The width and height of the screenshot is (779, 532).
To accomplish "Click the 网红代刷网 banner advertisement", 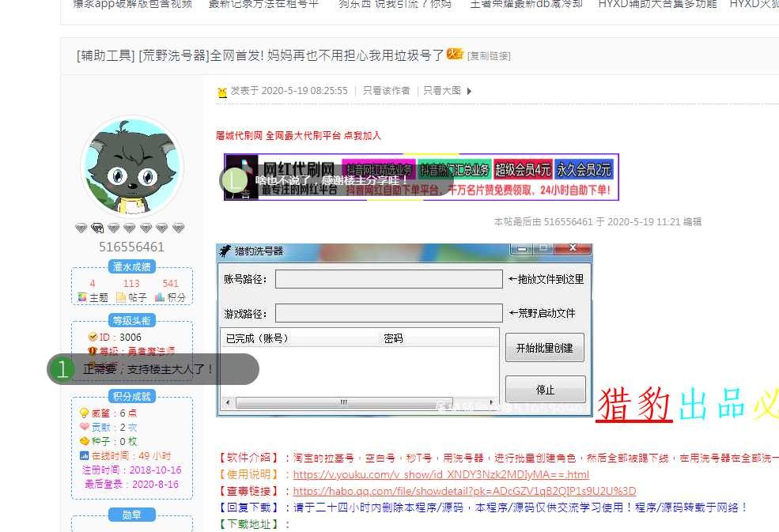I will click(x=422, y=177).
